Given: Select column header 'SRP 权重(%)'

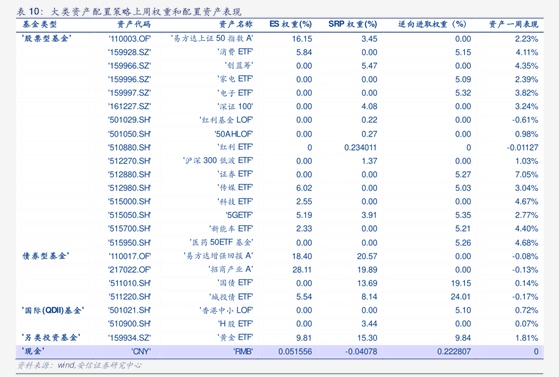Looking at the screenshot, I should click(353, 24).
